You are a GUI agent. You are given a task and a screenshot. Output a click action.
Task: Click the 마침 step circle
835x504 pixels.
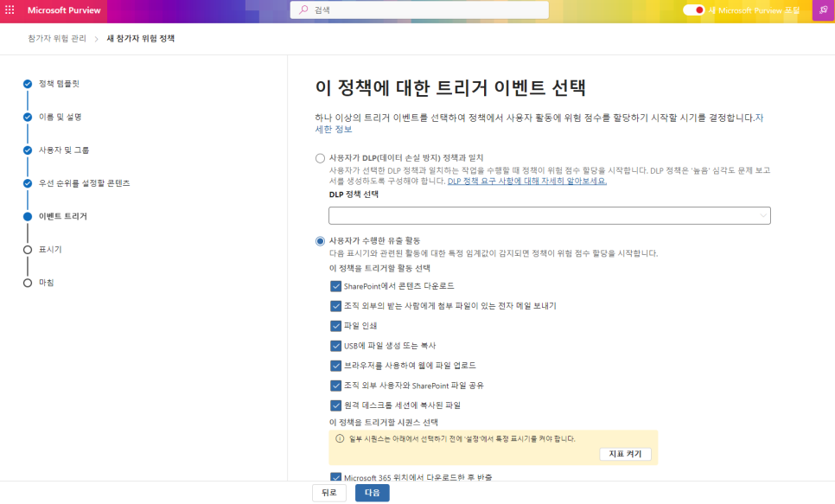[x=28, y=283]
